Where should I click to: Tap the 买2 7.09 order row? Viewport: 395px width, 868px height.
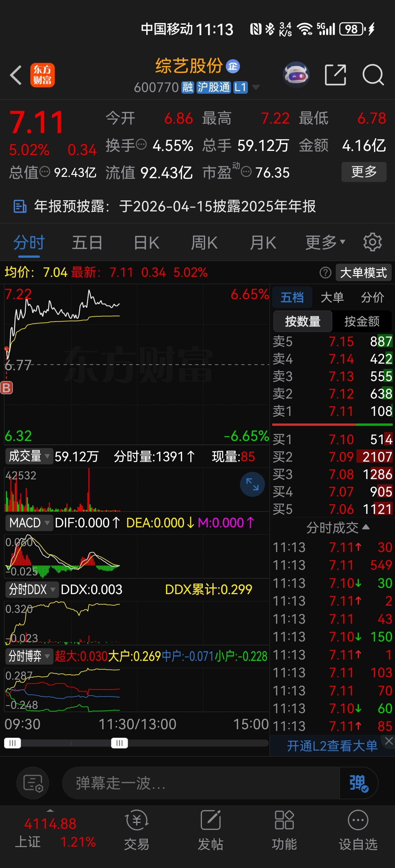(x=332, y=457)
